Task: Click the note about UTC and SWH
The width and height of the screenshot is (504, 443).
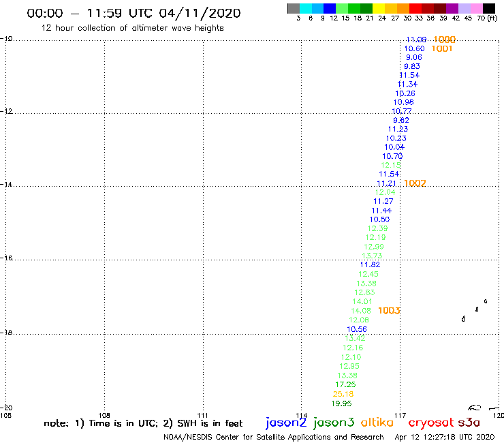Action: point(143,423)
